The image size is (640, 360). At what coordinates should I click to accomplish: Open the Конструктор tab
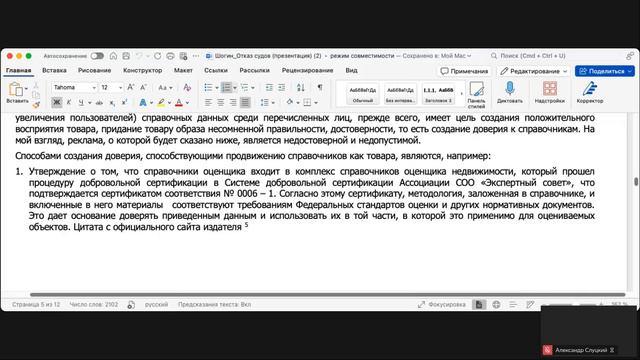142,70
